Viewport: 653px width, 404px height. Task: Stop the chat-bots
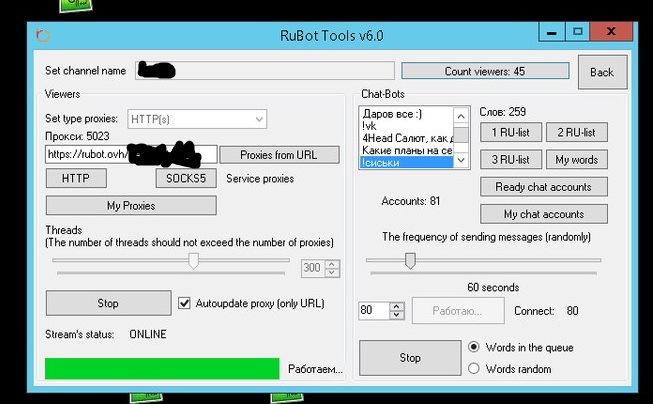pos(409,357)
